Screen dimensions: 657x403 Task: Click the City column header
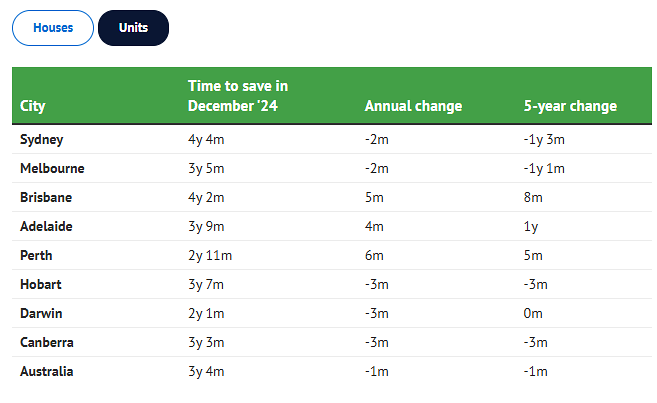click(x=32, y=106)
